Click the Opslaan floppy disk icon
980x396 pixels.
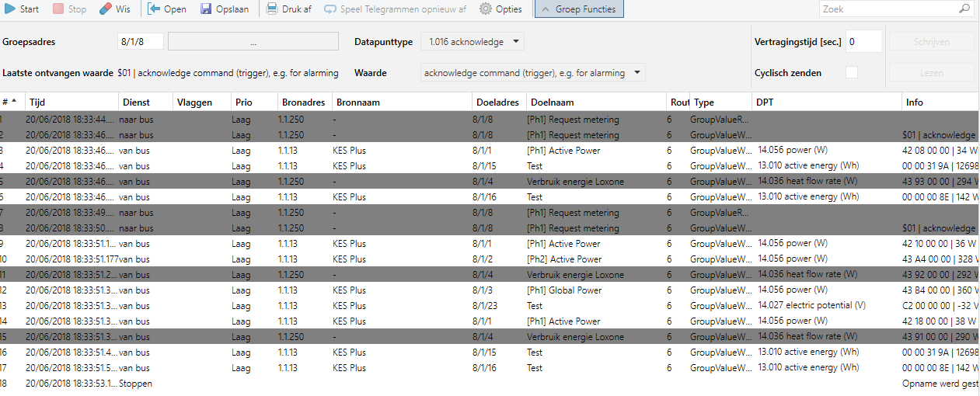[x=206, y=9]
